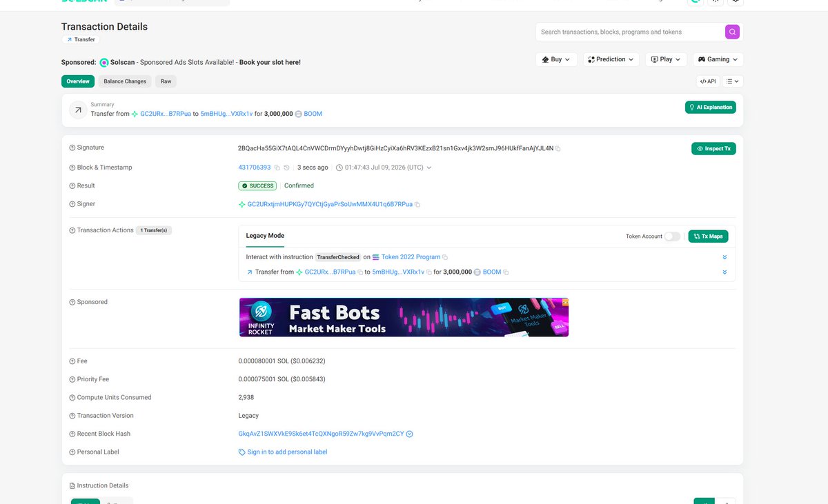Open GC2URx...B7RPua link in Summary
The width and height of the screenshot is (828, 504).
point(166,114)
